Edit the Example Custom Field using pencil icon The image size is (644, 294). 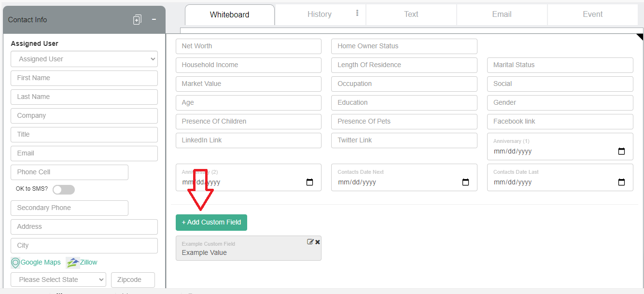pyautogui.click(x=310, y=241)
